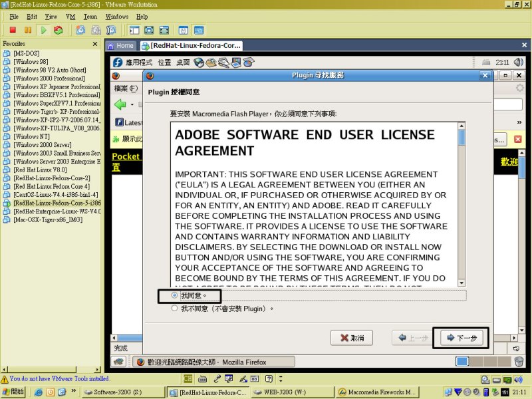This screenshot has height=399, width=532.
Task: Click the GNOME show desktop icon
Action: [119, 362]
